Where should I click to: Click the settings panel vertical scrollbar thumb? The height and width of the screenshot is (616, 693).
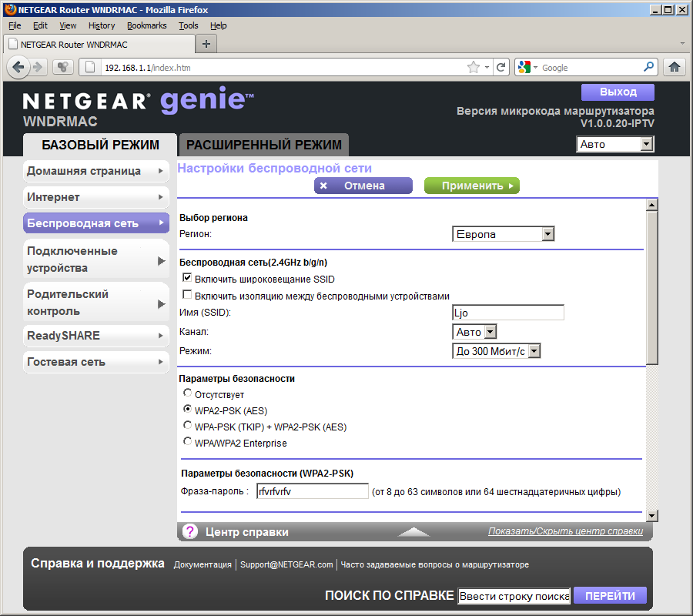[651, 288]
